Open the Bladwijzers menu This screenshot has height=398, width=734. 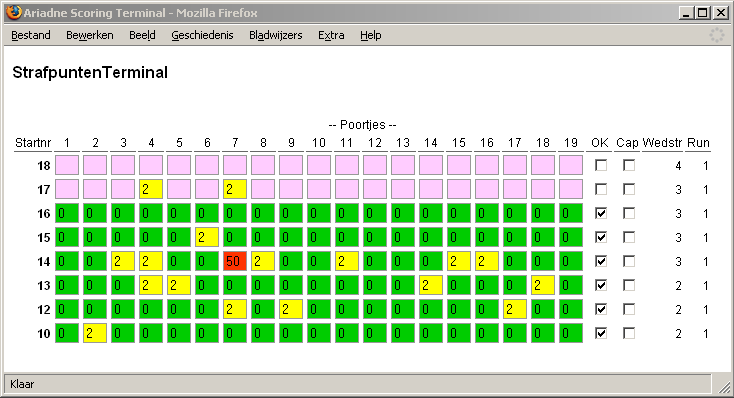tap(276, 35)
